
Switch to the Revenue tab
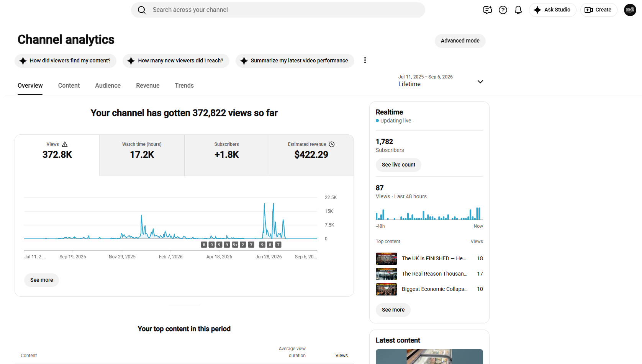(x=147, y=86)
